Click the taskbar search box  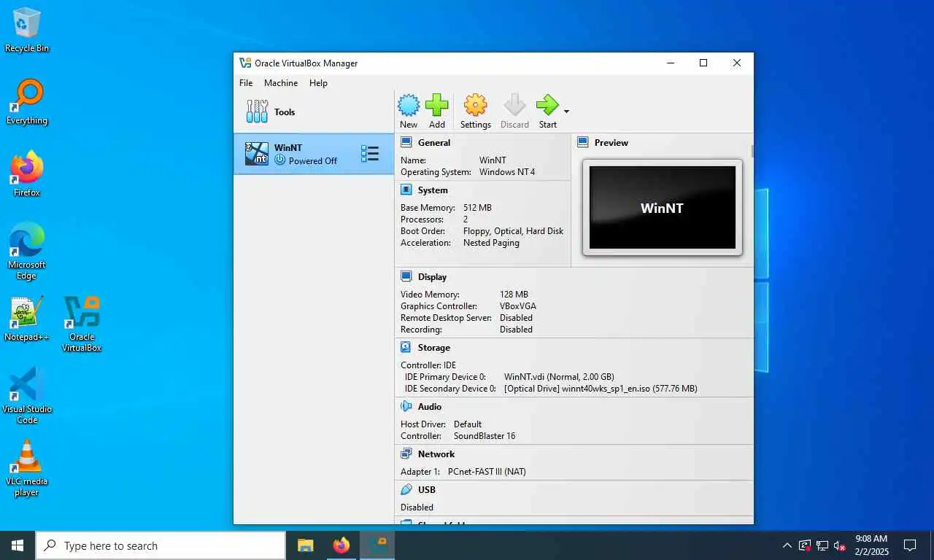click(161, 545)
